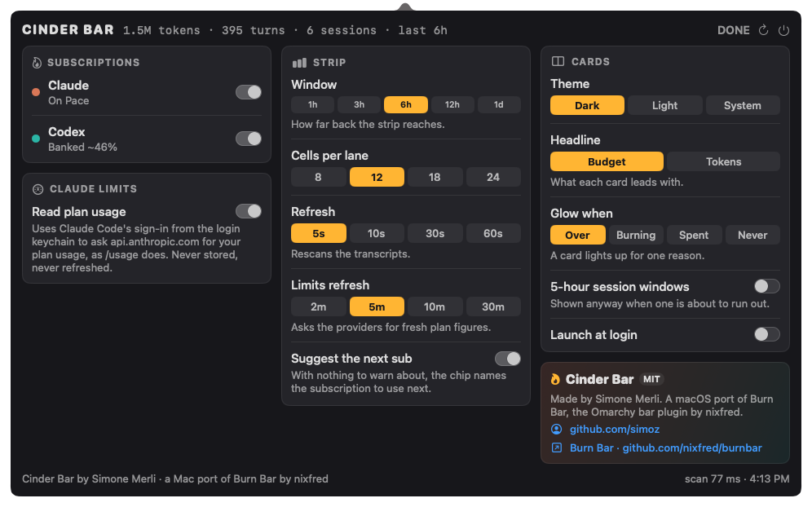Select the Light theme

665,105
